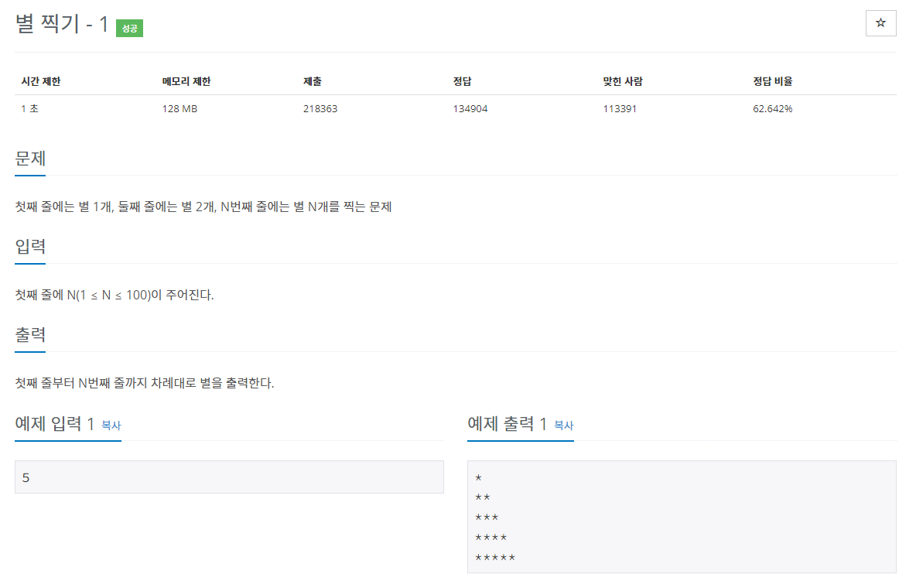The height and width of the screenshot is (588, 916).
Task: Click the 정답 비율 column header
Action: [x=772, y=81]
